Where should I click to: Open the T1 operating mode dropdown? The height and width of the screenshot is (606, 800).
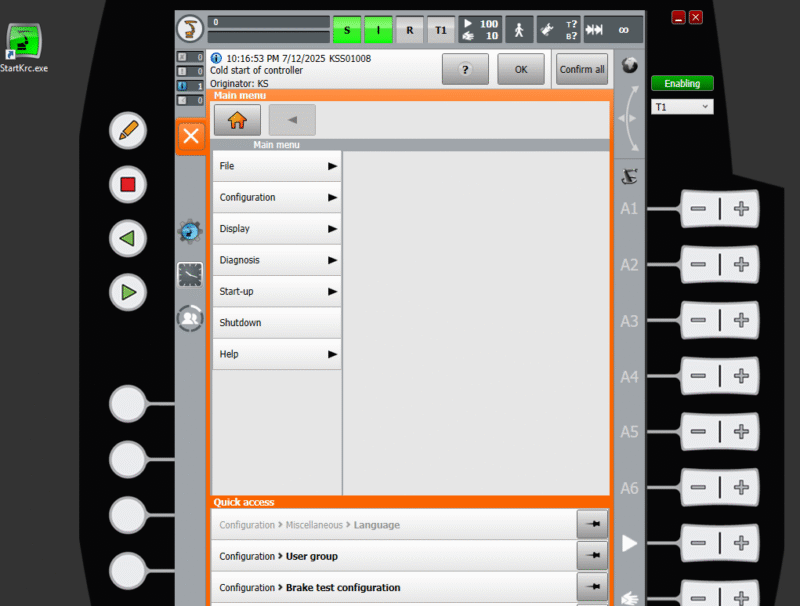click(x=682, y=107)
